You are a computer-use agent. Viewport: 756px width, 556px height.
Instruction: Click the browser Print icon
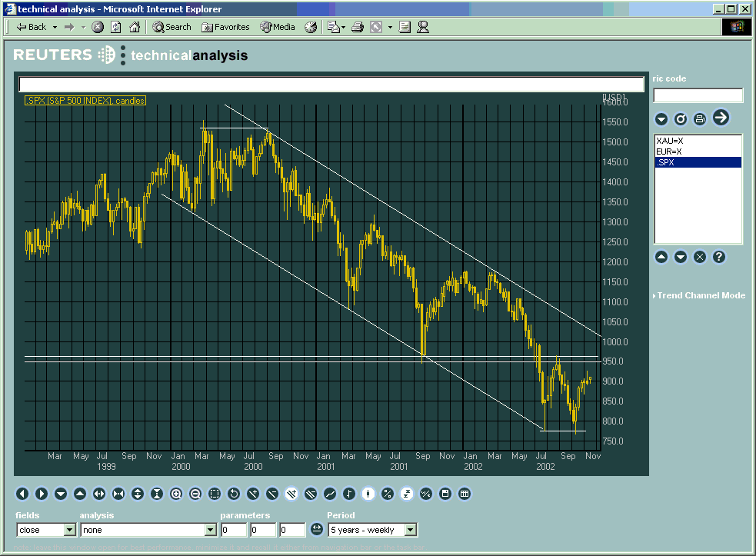[358, 27]
